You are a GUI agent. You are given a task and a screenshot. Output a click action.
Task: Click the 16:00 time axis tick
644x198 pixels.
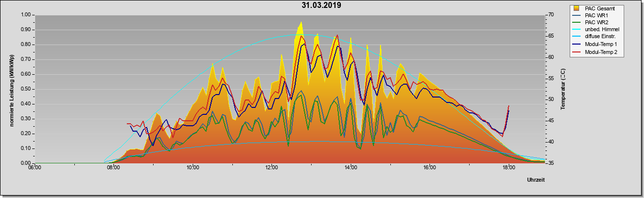click(x=429, y=168)
